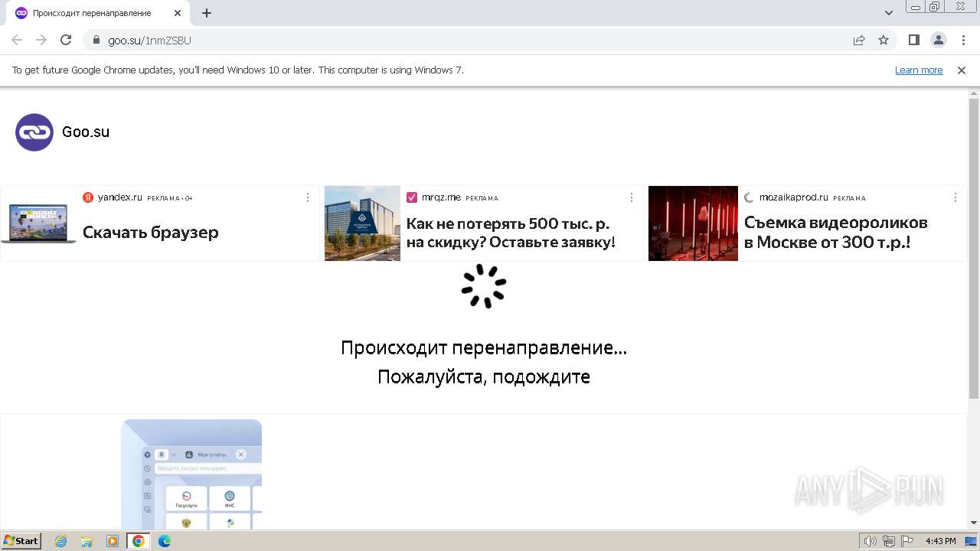
Task: Toggle the Chrome side panel
Action: pos(914,40)
